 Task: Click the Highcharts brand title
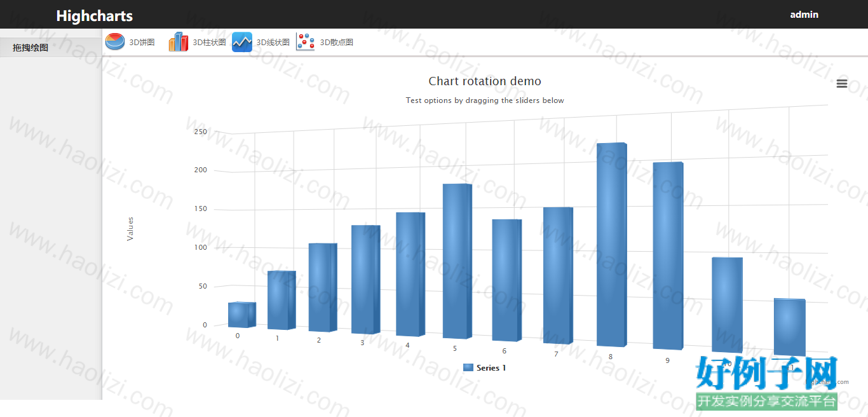pos(95,16)
